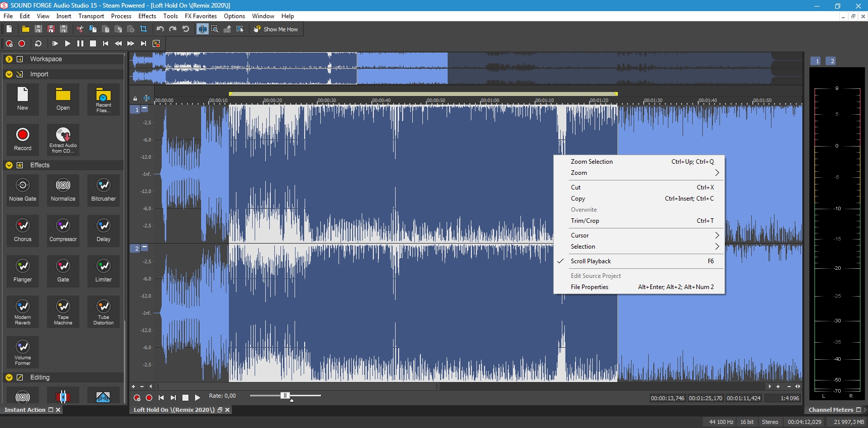Click the loop region bar above the time ruler
868x428 pixels.
point(423,94)
